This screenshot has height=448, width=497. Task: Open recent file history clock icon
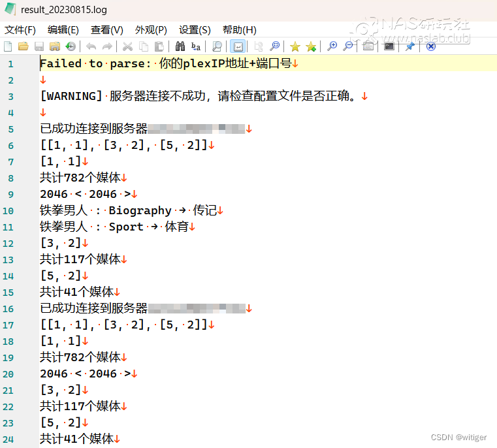tap(71, 46)
